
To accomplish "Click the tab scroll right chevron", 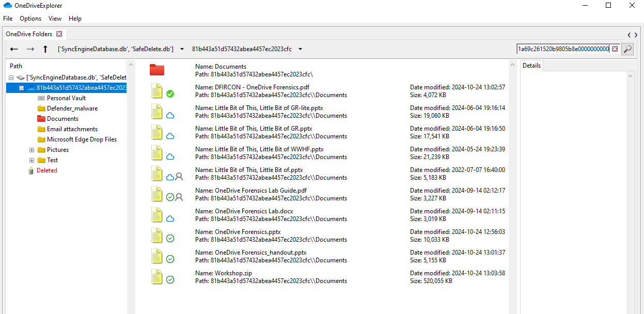I will point(636,35).
